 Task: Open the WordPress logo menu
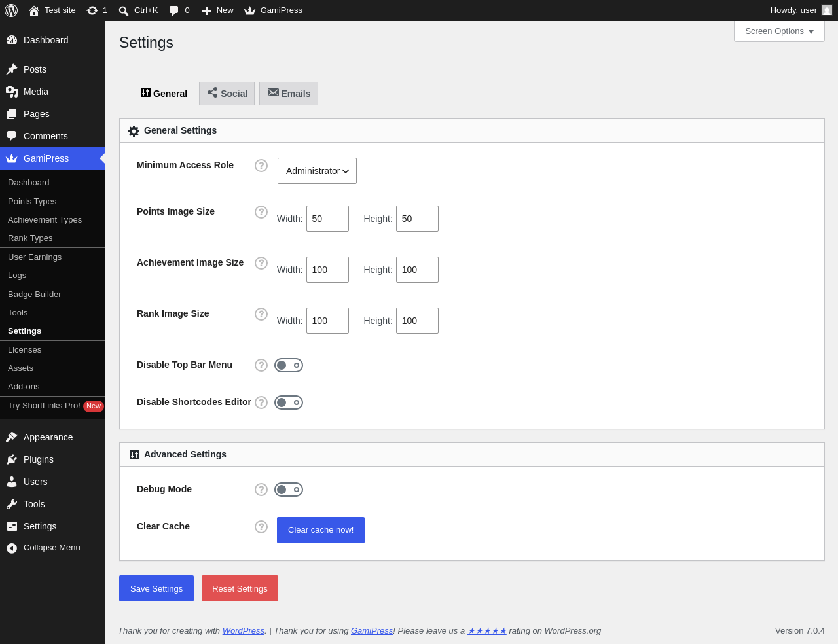pyautogui.click(x=11, y=10)
